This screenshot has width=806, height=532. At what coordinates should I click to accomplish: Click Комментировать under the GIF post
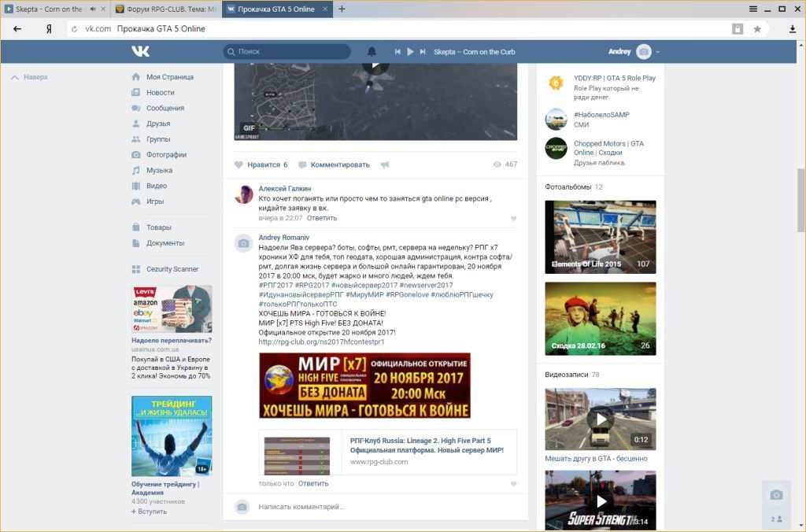339,164
